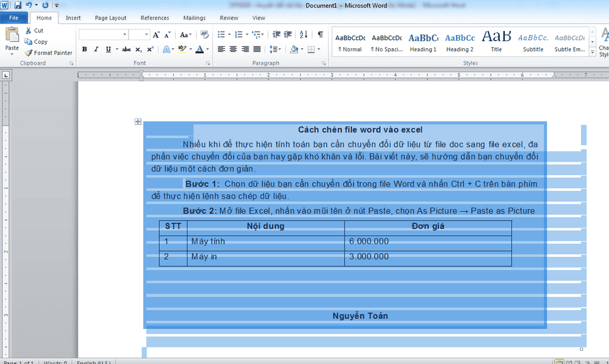Click the Format Painter brush icon
This screenshot has width=609, height=364.
point(29,53)
